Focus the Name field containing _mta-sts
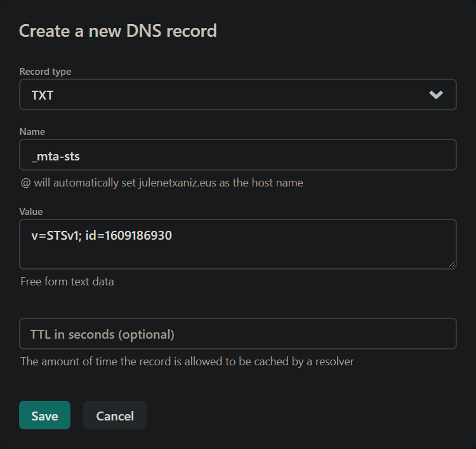The image size is (476, 449). 238,155
